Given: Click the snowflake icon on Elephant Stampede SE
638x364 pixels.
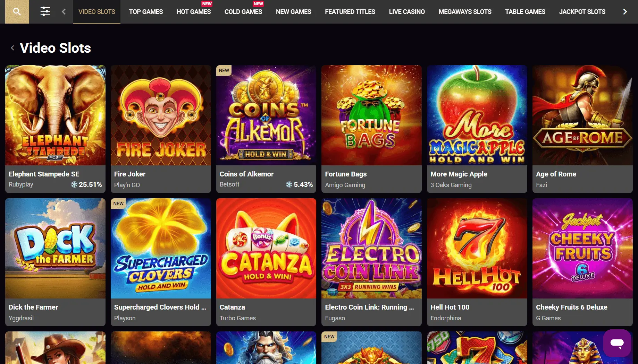Looking at the screenshot, I should click(x=74, y=184).
